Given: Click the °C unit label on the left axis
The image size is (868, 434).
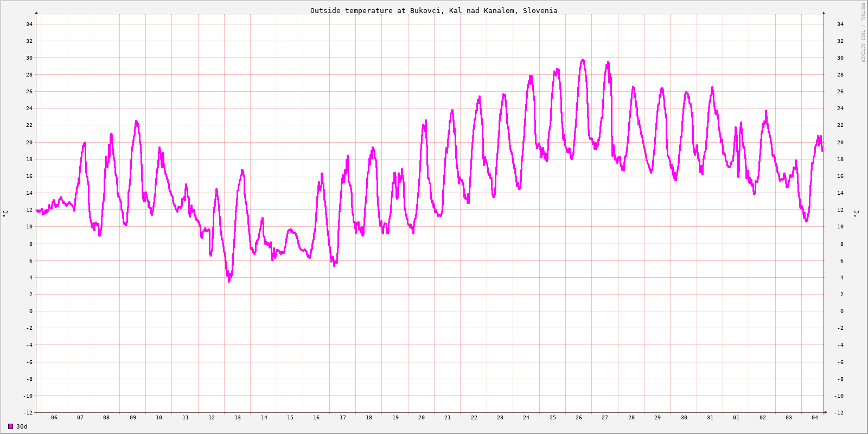Looking at the screenshot, I should pos(5,213).
